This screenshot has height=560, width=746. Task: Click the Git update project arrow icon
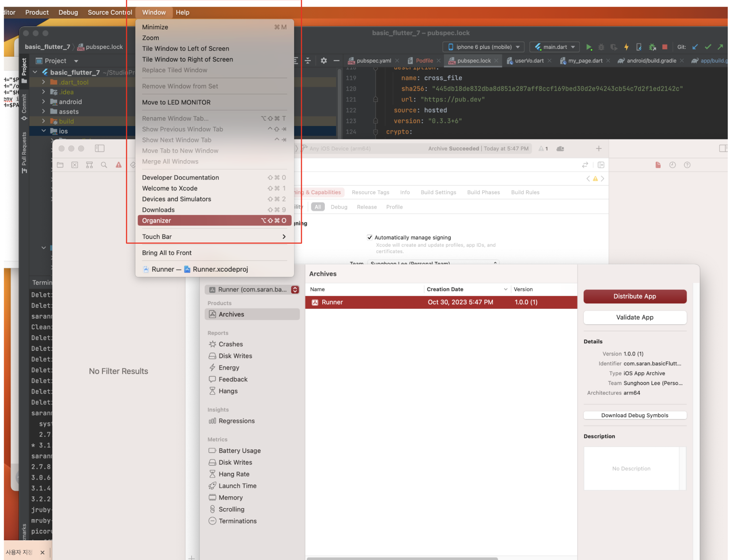click(695, 47)
